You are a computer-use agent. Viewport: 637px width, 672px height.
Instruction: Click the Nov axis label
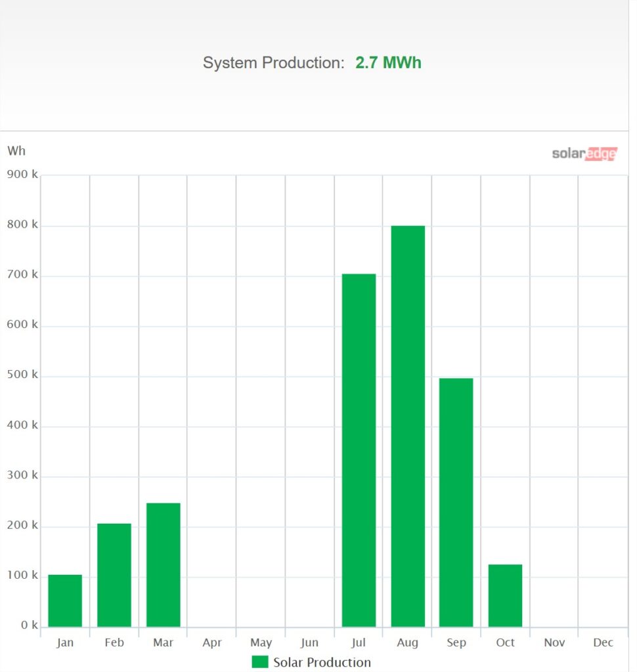[x=554, y=642]
